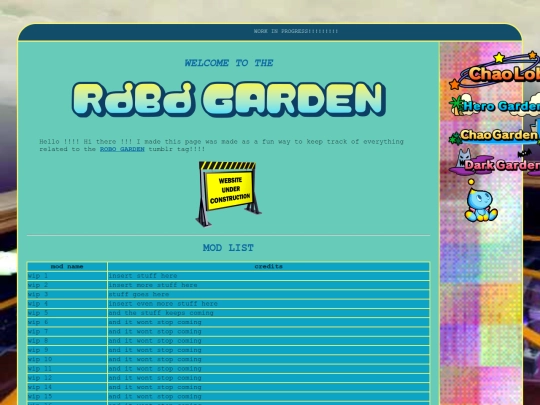Select the 'wip 3' table cell
540x405 pixels.
pos(67,294)
